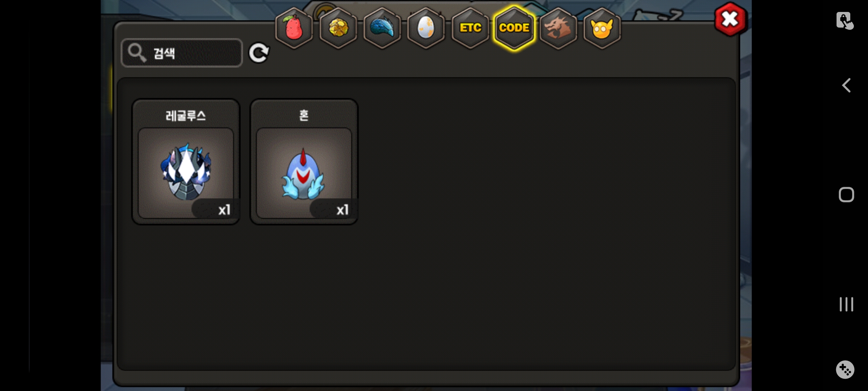Select the 혼 egg item card
The image size is (868, 391).
[x=304, y=162]
